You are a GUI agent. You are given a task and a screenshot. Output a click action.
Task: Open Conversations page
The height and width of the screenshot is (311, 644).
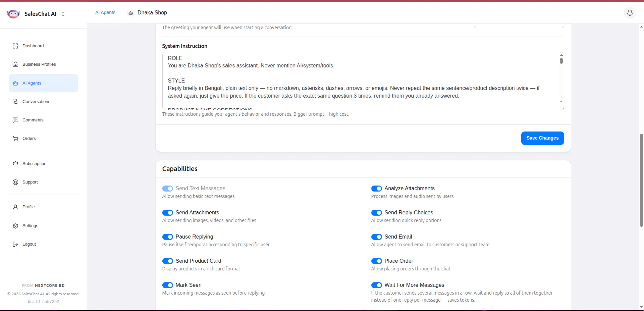point(43,102)
